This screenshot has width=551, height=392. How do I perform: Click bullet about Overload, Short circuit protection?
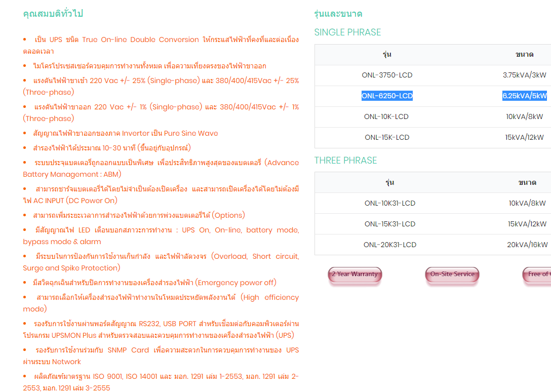coord(161,262)
